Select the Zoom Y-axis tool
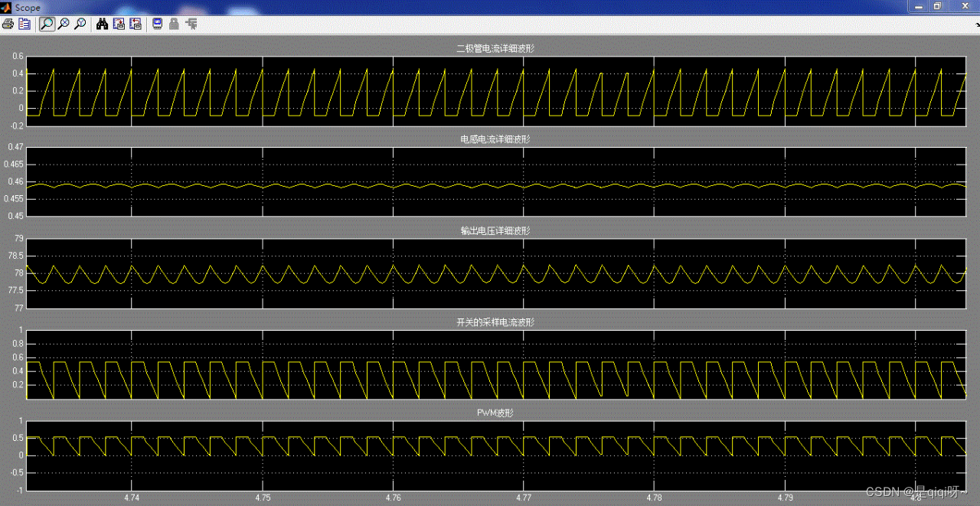This screenshot has width=980, height=506. (80, 24)
